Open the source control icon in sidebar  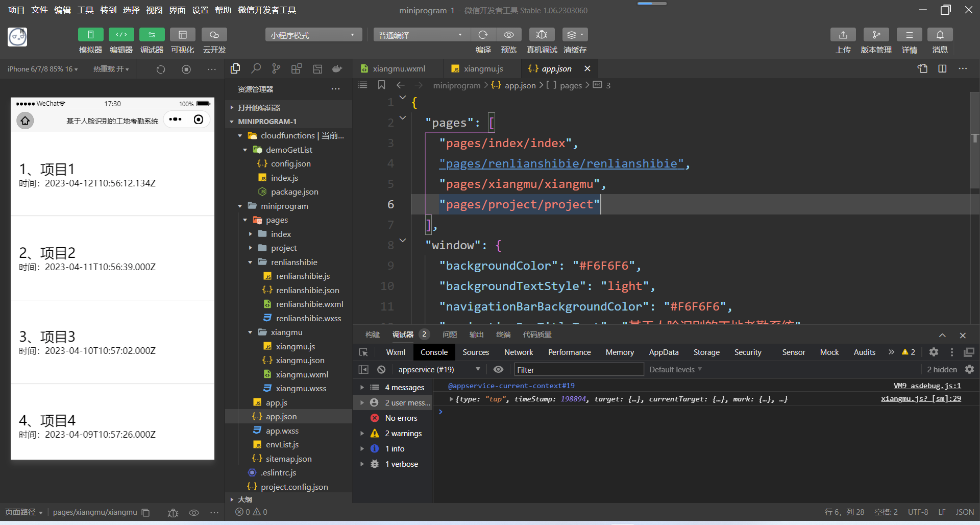tap(276, 68)
